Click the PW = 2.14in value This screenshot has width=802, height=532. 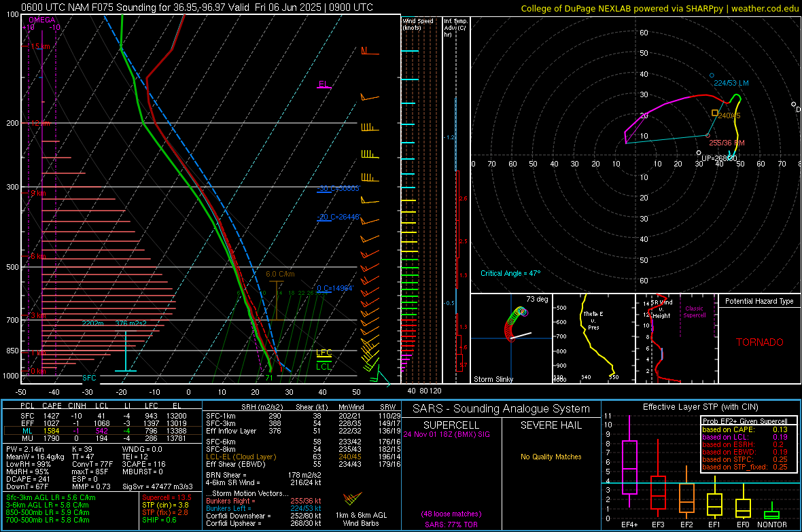(x=25, y=449)
